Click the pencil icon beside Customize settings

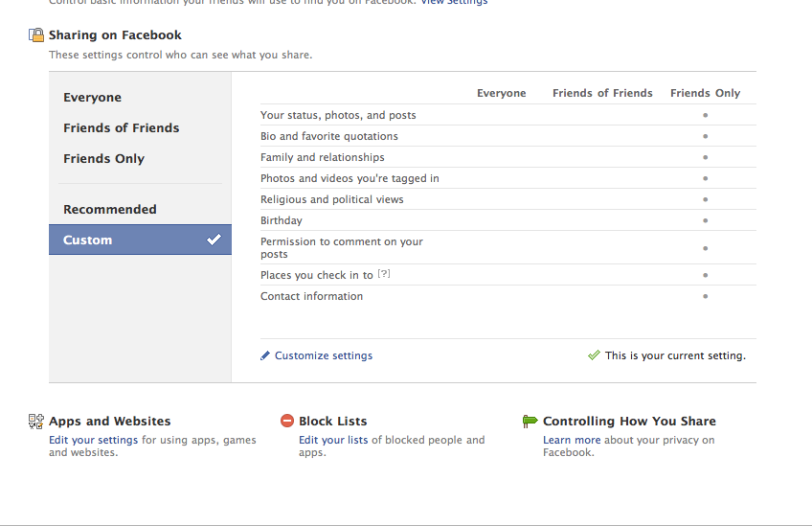265,355
